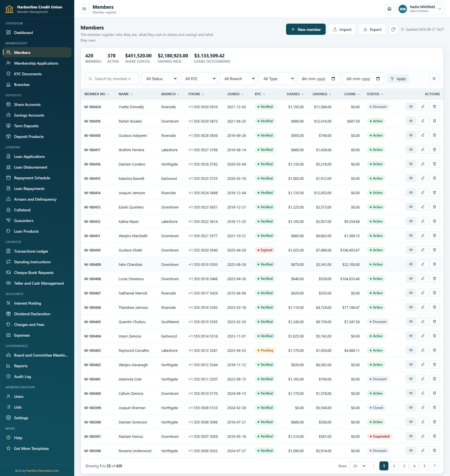Open the first date filter field

point(319,79)
